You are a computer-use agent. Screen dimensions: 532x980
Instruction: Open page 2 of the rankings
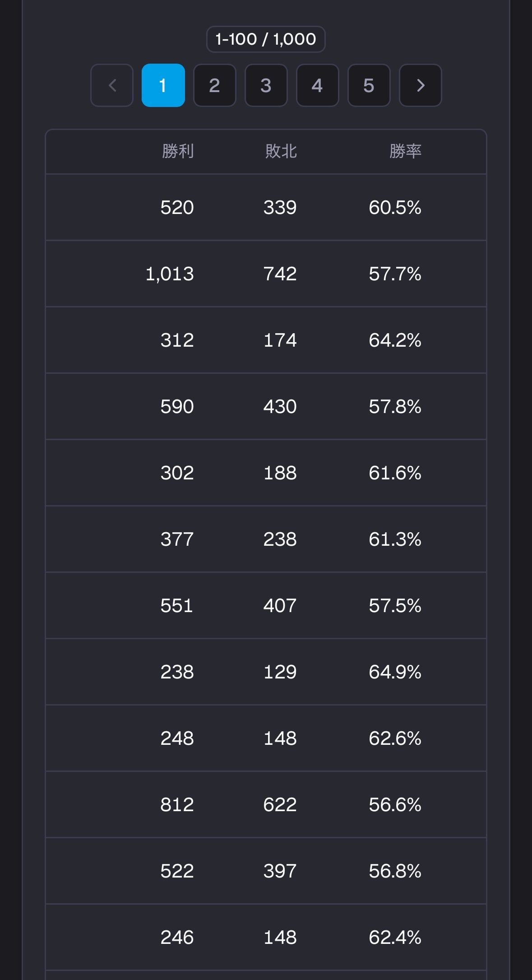coord(214,85)
